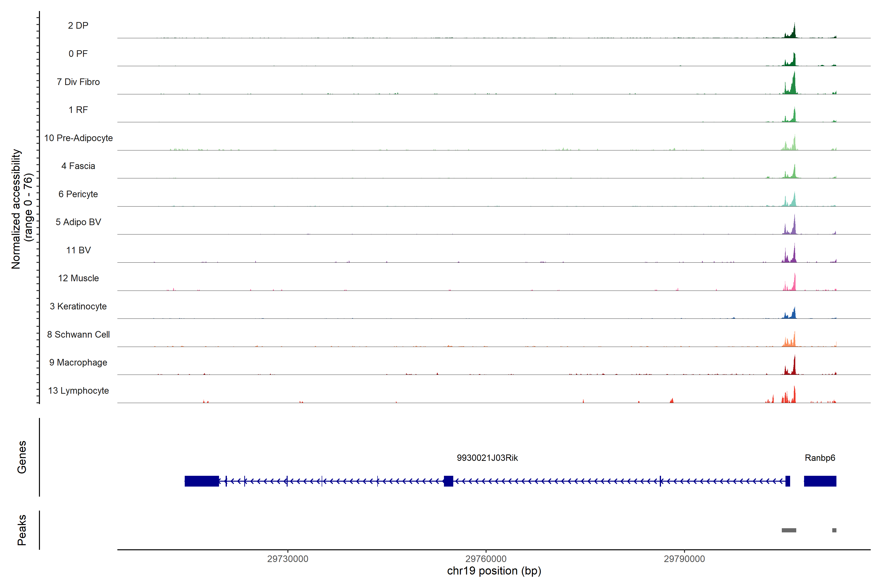Click the chr19 position axis title
The height and width of the screenshot is (588, 882).
(494, 571)
